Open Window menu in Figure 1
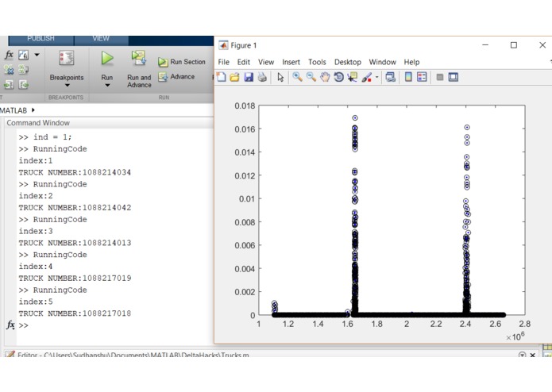The width and height of the screenshot is (552, 392). click(x=382, y=62)
